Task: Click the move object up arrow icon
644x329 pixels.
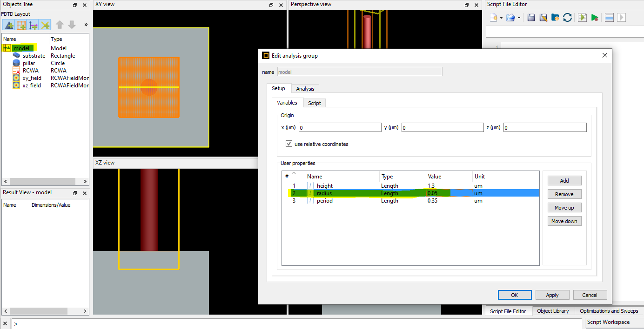Action: 60,25
